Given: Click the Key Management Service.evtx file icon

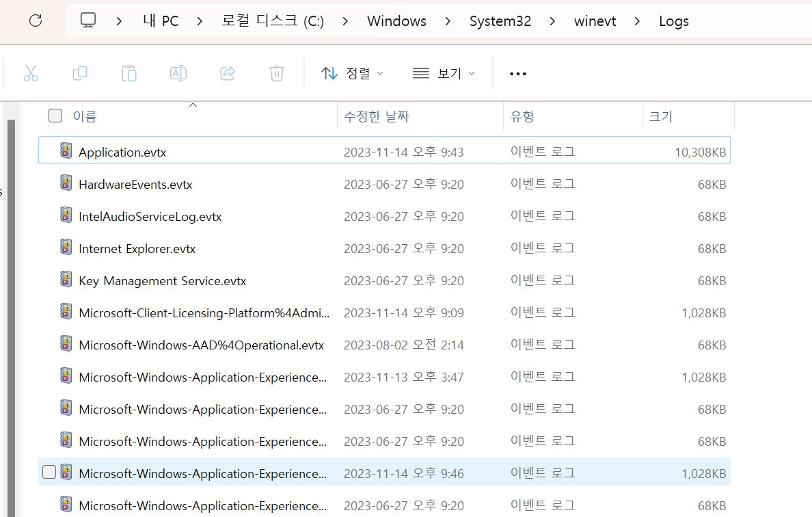Looking at the screenshot, I should 66,279.
